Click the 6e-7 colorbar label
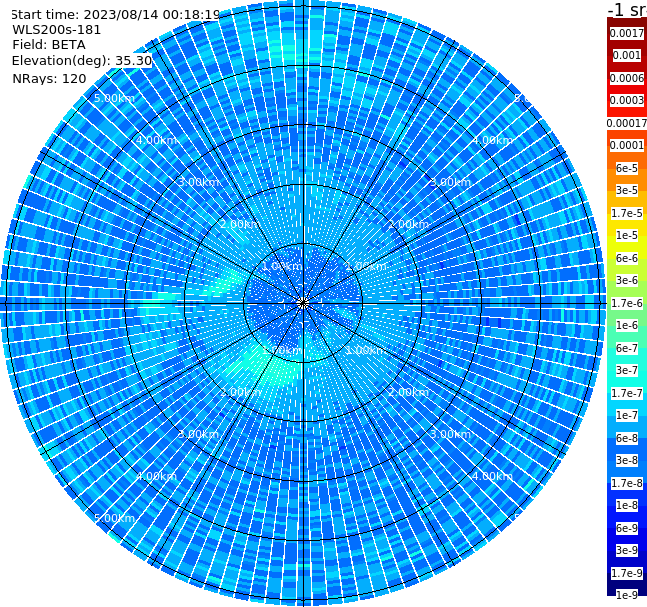647x607 pixels. click(x=627, y=348)
